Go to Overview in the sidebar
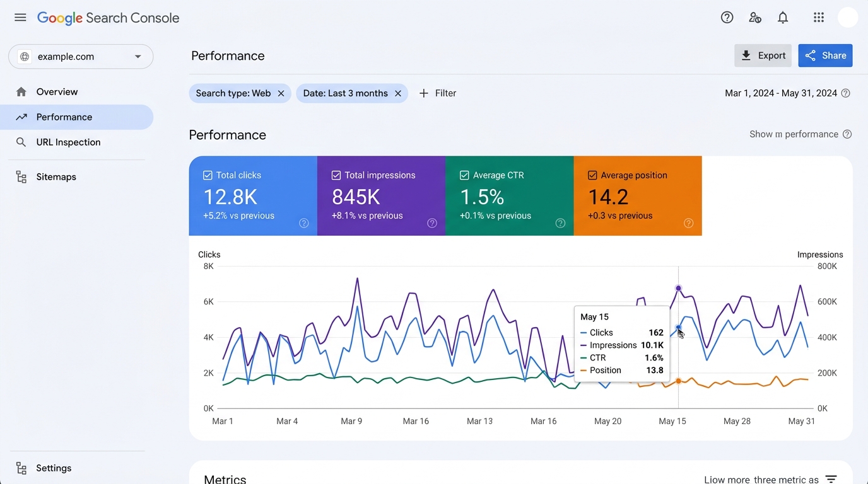Viewport: 868px width, 484px height. click(76, 92)
